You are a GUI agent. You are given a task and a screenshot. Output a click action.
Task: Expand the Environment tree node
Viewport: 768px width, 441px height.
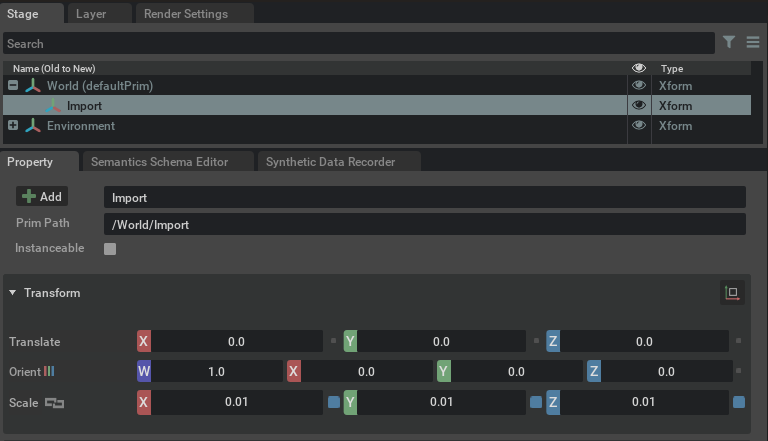[x=13, y=126]
